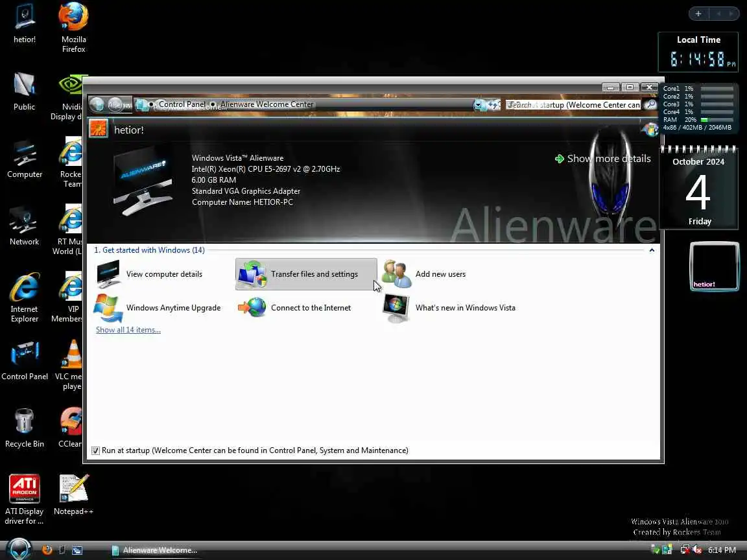This screenshot has width=747, height=560.
Task: Click the taskbar clock showing 6:14 PM
Action: 722,550
